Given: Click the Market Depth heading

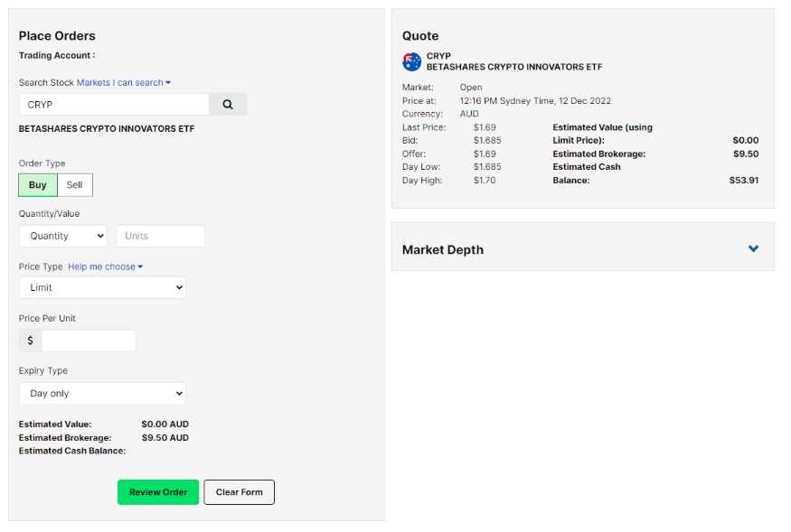Looking at the screenshot, I should click(442, 249).
